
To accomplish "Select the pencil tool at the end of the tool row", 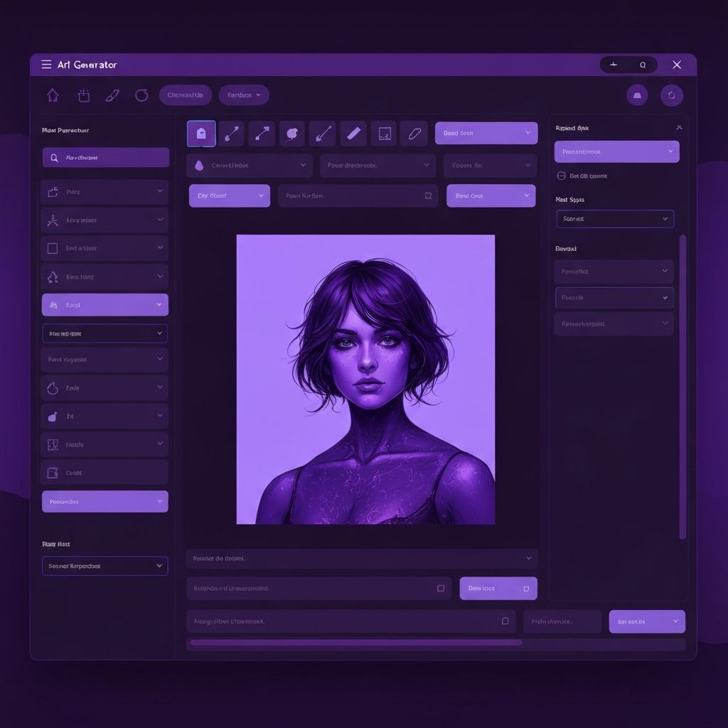I will tap(414, 133).
